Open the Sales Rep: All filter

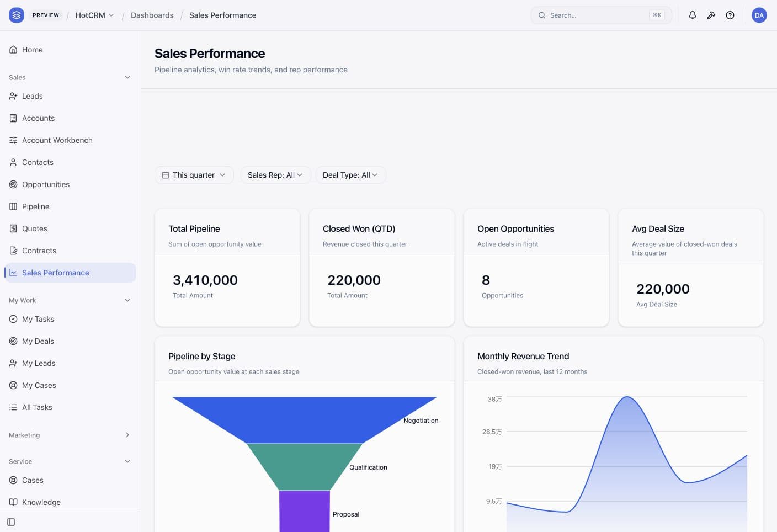tap(275, 175)
